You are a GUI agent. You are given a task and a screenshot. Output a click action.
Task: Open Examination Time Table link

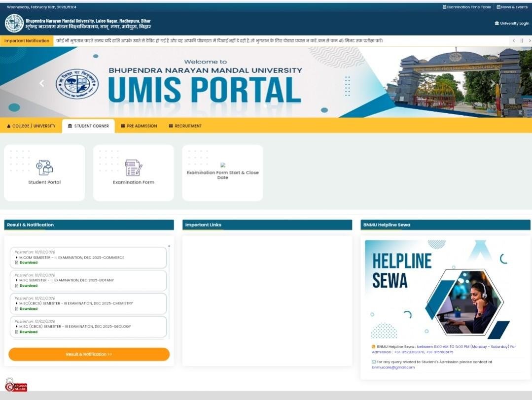click(466, 7)
